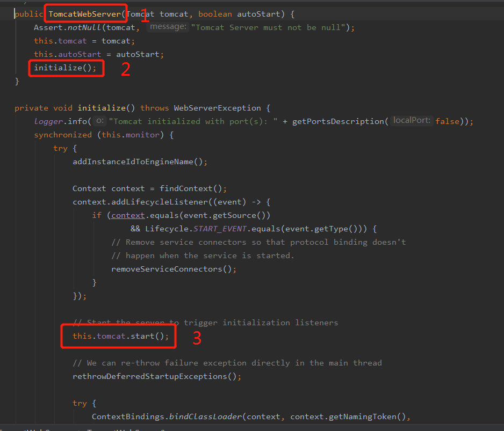The image size is (504, 431).
Task: Place cursor on 'this.tomcat = tomcat;' line
Action: pyautogui.click(x=84, y=41)
